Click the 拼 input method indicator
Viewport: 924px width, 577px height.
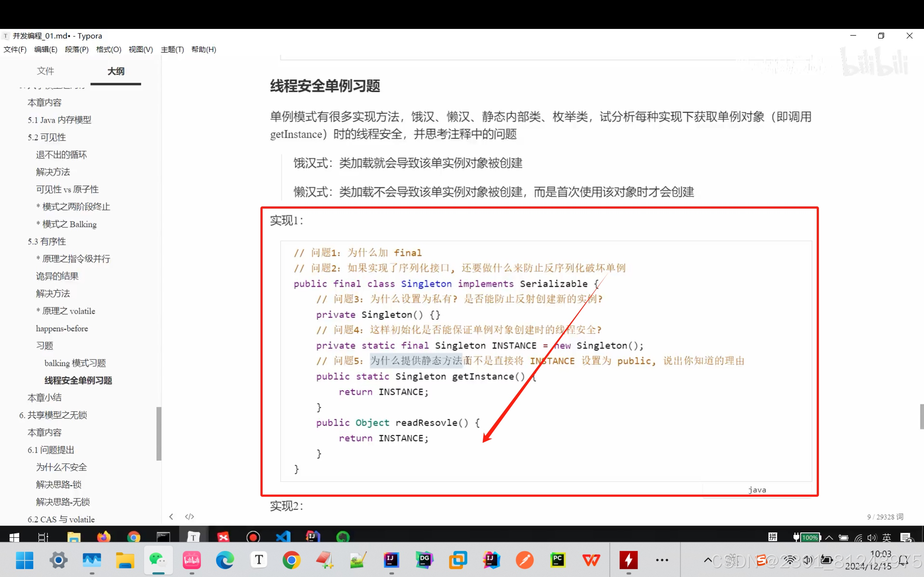coord(773,537)
